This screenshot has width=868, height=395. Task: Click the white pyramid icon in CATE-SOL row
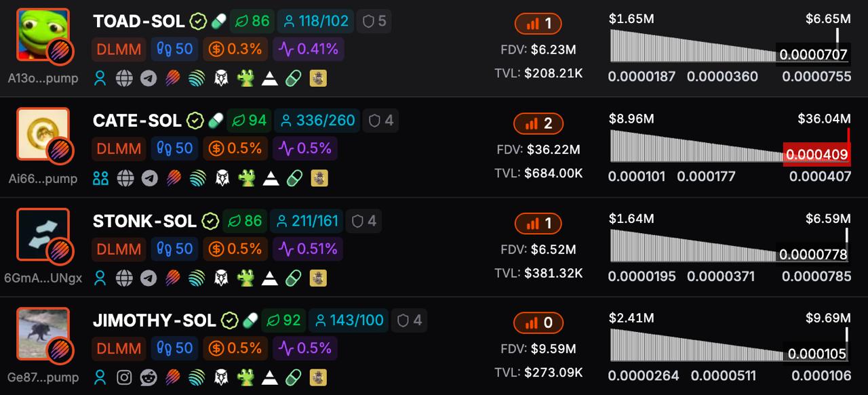271,178
